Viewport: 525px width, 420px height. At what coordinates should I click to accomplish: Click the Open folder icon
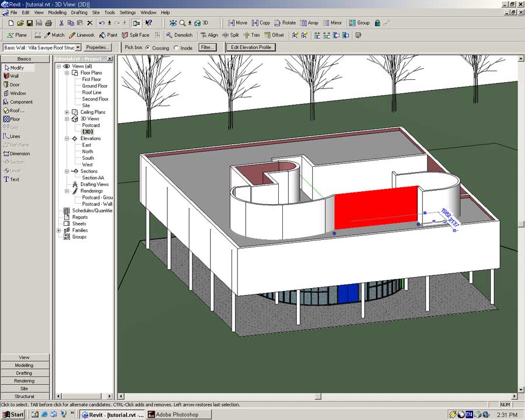click(20, 23)
